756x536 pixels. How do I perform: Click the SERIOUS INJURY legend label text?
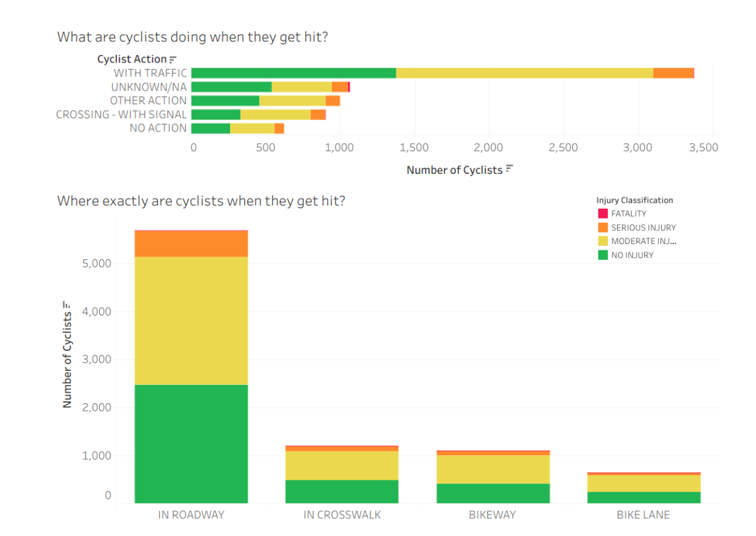[x=643, y=228]
